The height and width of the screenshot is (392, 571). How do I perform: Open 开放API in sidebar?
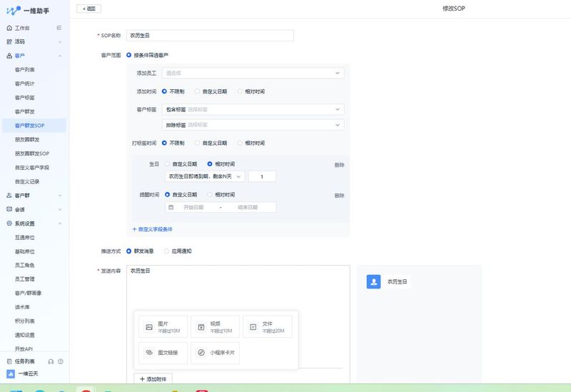[x=24, y=349]
